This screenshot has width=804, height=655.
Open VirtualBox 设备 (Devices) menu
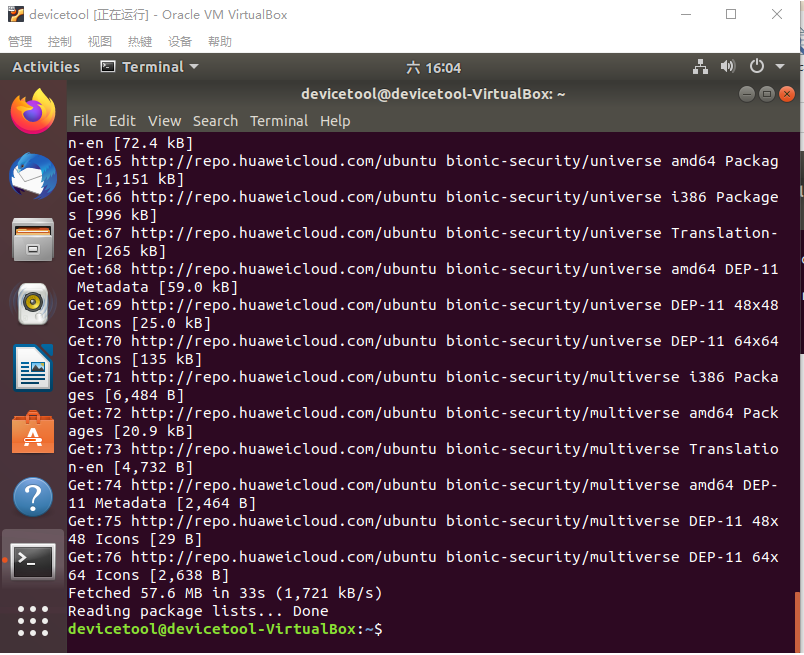[x=180, y=42]
